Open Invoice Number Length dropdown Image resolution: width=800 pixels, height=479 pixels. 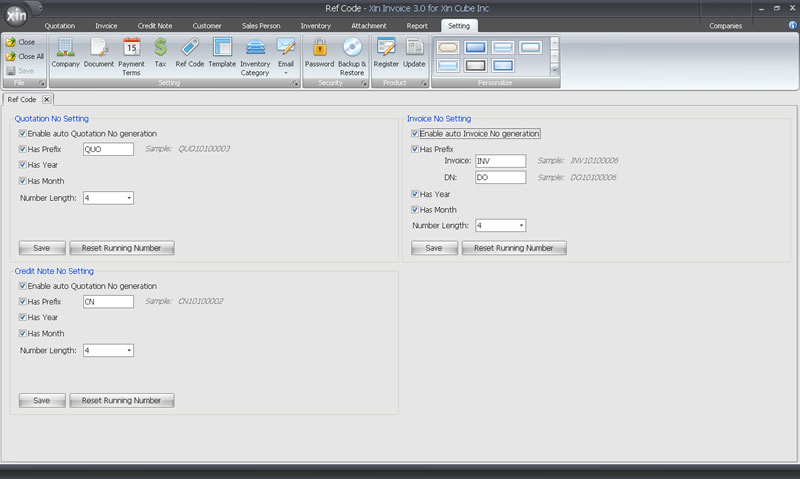(x=521, y=226)
